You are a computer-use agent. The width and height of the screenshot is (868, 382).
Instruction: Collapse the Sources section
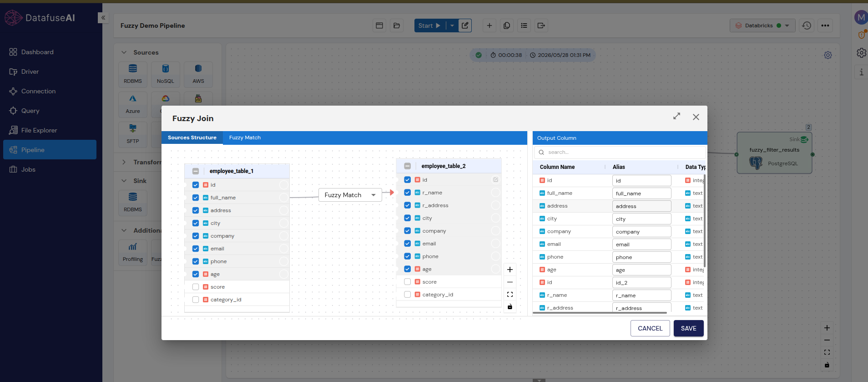(124, 52)
